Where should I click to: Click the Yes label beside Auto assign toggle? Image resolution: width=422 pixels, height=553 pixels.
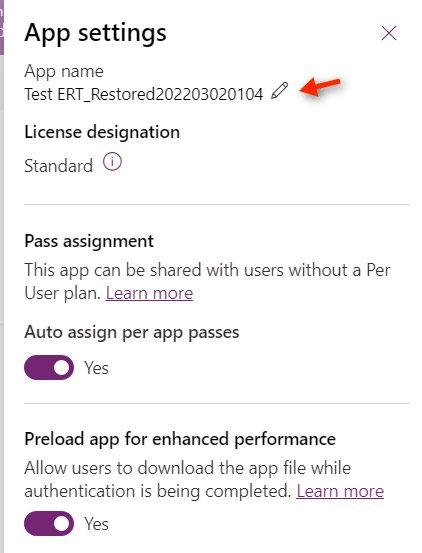pos(96,368)
